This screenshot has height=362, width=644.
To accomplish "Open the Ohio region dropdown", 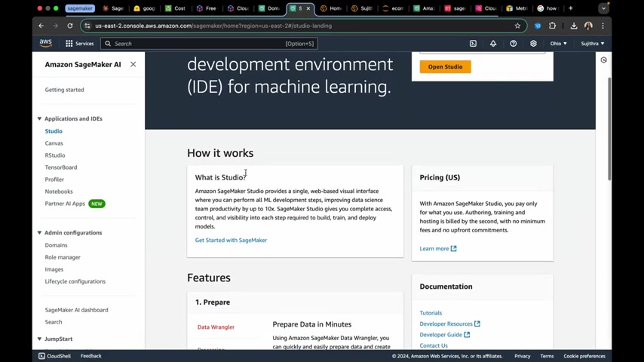I will (558, 43).
